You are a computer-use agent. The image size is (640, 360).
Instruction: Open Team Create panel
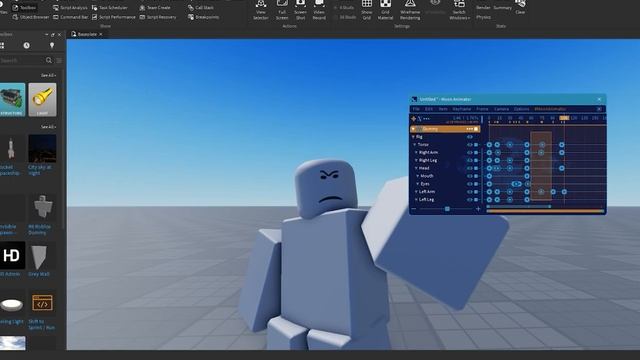(x=155, y=8)
